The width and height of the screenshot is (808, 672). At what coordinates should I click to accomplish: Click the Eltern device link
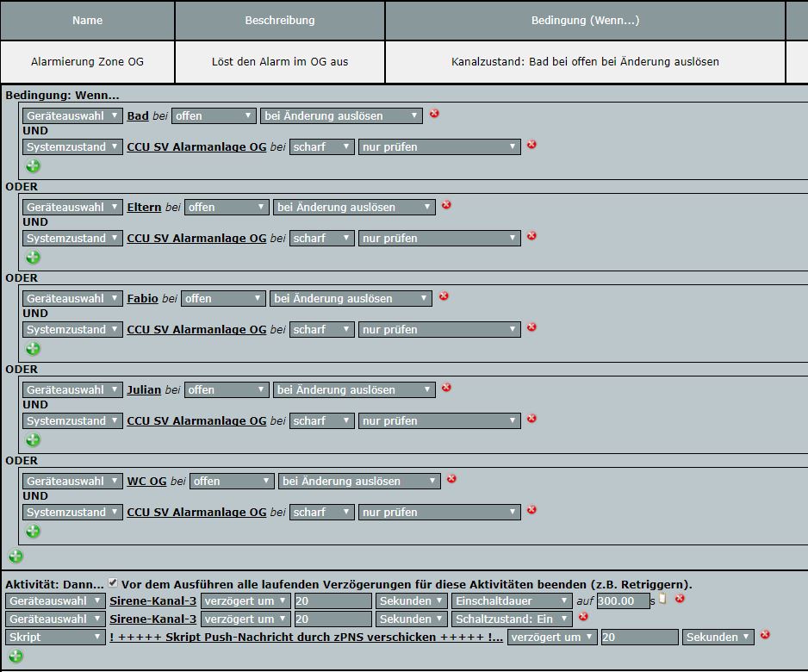point(145,207)
